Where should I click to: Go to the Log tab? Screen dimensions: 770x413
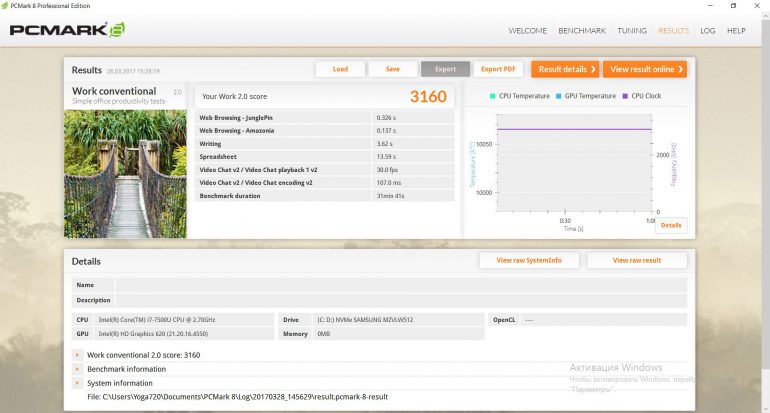tap(708, 30)
